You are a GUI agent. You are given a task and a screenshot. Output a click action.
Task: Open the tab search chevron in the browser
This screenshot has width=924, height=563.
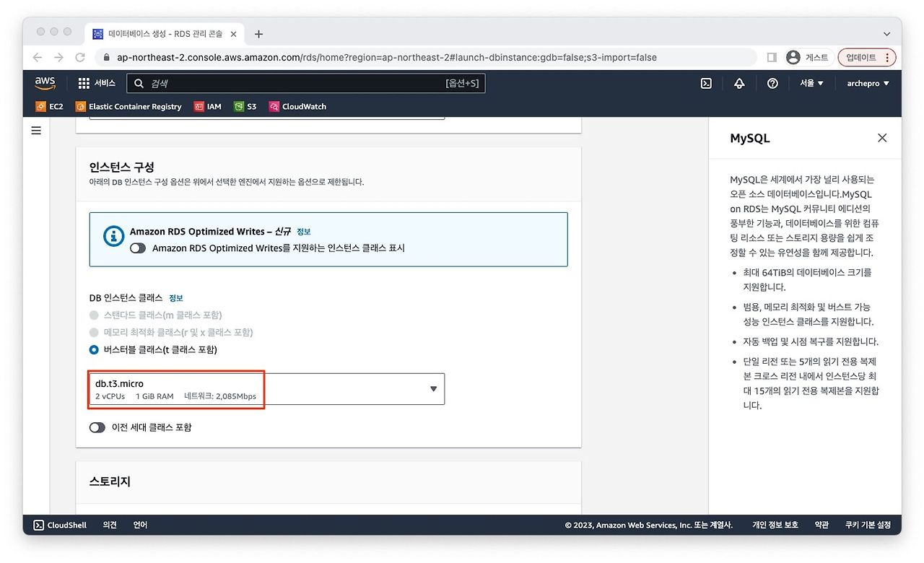coord(887,34)
